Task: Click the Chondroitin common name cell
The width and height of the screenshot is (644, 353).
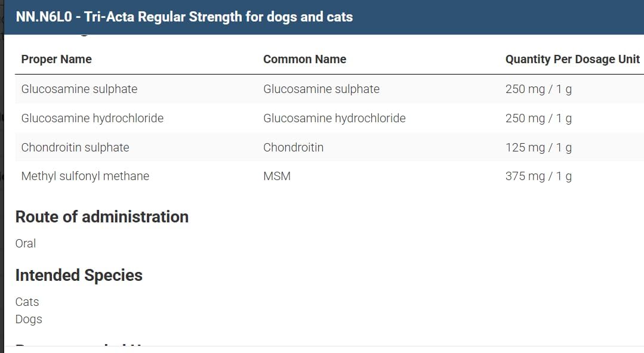Action: [x=293, y=147]
